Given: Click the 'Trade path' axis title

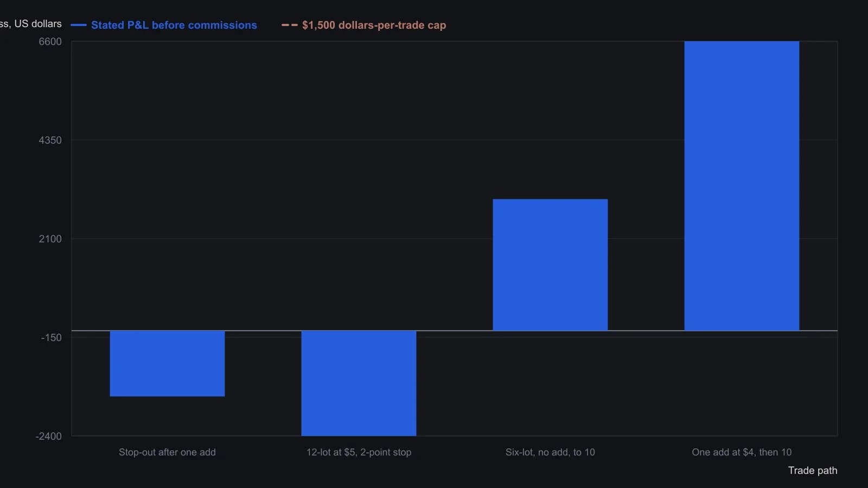Looking at the screenshot, I should tap(813, 471).
